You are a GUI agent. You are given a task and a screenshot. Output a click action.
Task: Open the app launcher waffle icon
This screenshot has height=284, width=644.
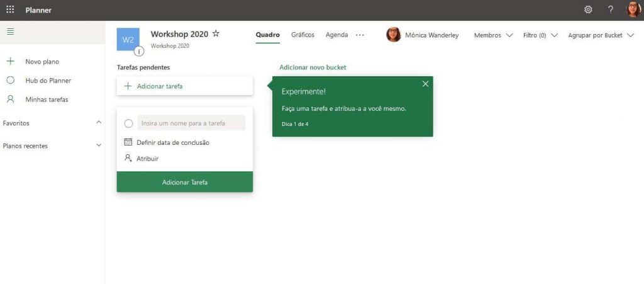[10, 10]
